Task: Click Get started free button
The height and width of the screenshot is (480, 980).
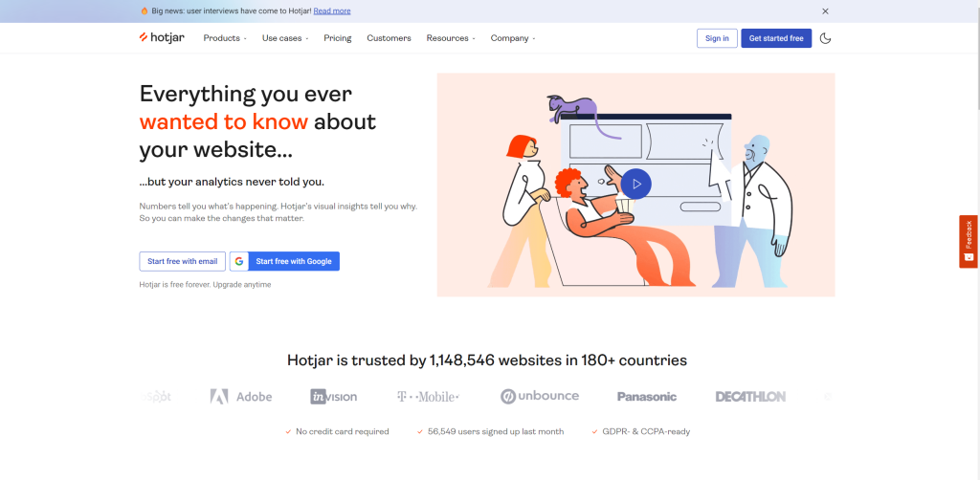Action: tap(776, 38)
